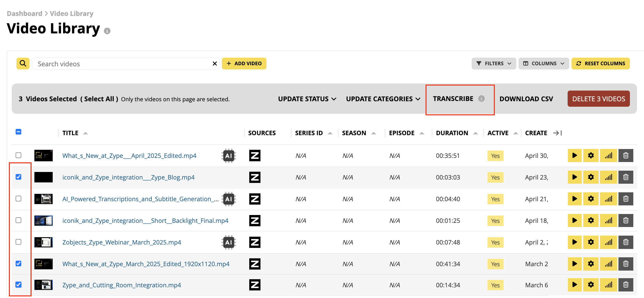This screenshot has height=298, width=644.
Task: Open settings gear for Zype_Blog.mp4 row
Action: click(x=591, y=177)
